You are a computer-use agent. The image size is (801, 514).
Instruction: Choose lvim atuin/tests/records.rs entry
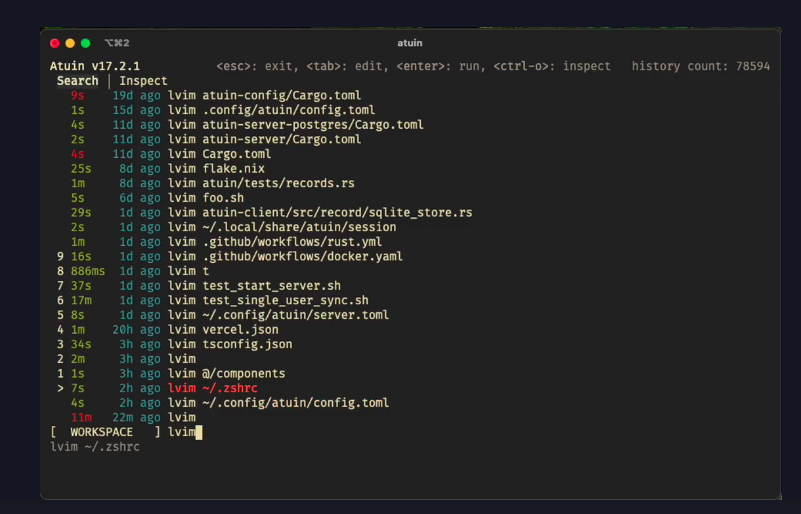click(261, 183)
